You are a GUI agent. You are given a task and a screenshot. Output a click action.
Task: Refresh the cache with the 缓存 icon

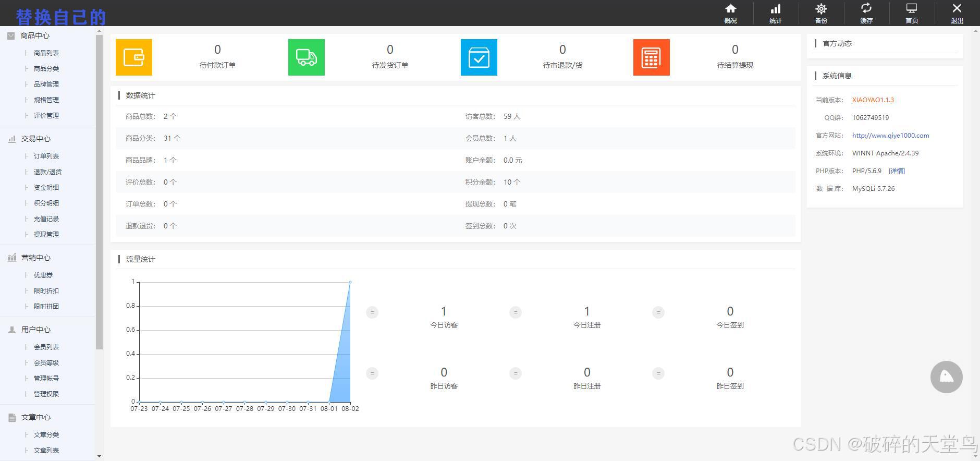(866, 8)
